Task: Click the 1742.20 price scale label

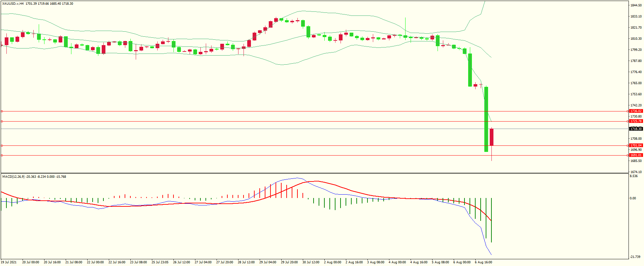Action: (x=636, y=105)
